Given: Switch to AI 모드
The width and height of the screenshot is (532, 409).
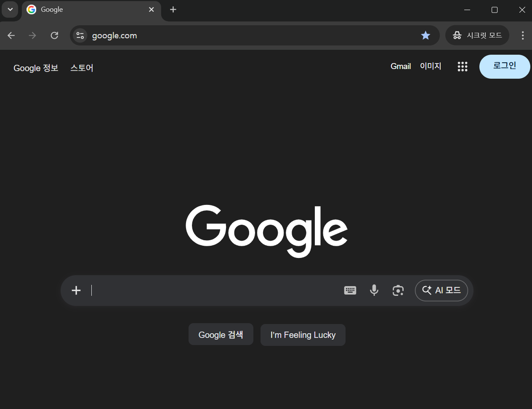Looking at the screenshot, I should point(442,290).
